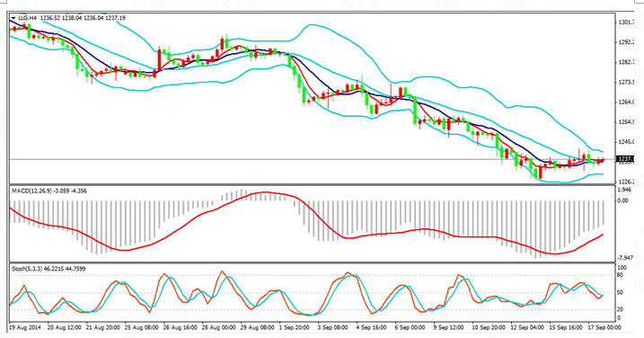Click the 25 Aug 08:00 time label
Screen dimensions: 644x338
point(141,328)
